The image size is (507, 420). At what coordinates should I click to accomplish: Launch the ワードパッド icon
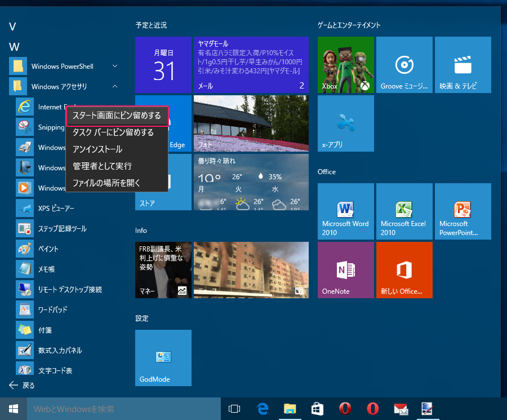pos(25,310)
